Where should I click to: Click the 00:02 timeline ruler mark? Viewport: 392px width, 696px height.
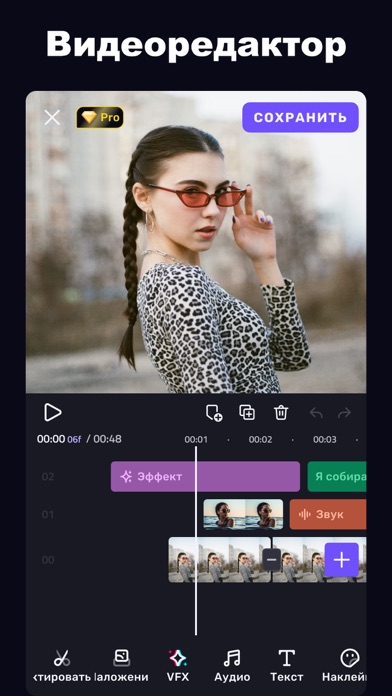pyautogui.click(x=260, y=439)
